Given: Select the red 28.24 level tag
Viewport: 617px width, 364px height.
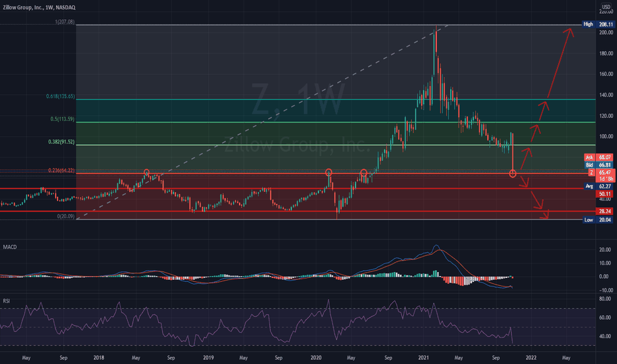Looking at the screenshot, I should [x=605, y=211].
